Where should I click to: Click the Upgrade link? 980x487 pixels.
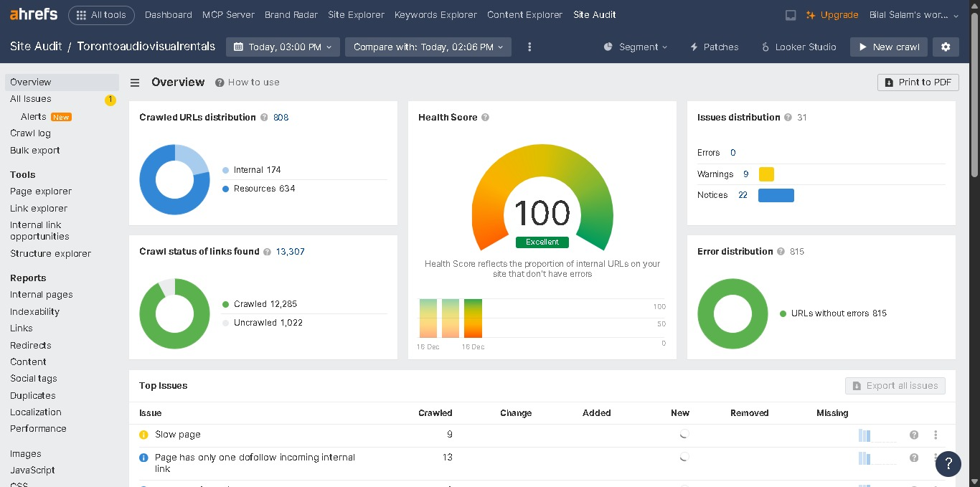832,14
